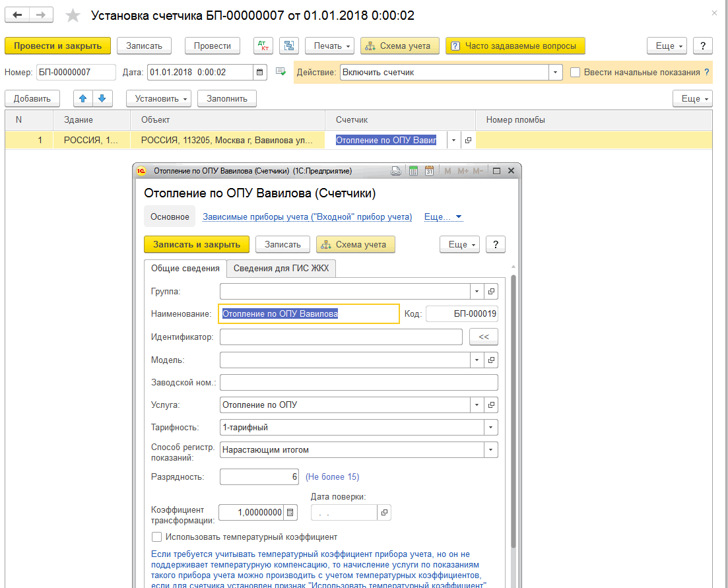
Task: Open Схема учета in the dialog toolbar
Action: (x=356, y=245)
